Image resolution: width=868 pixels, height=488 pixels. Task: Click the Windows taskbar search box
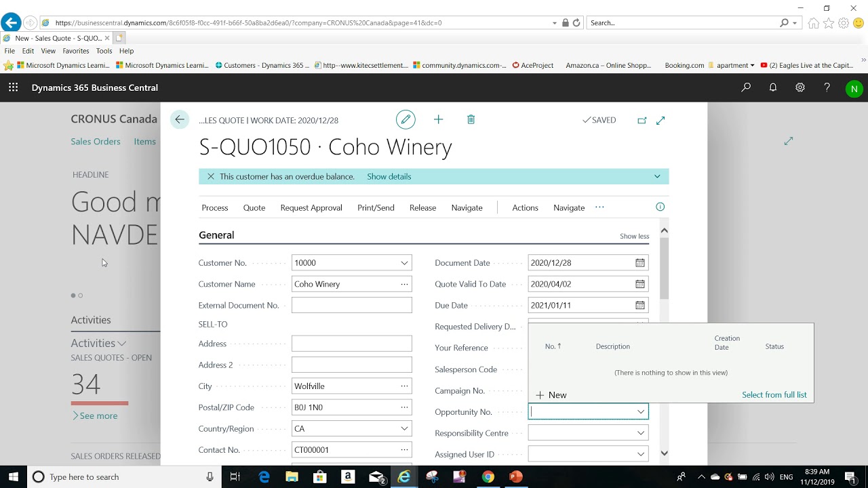(x=123, y=476)
